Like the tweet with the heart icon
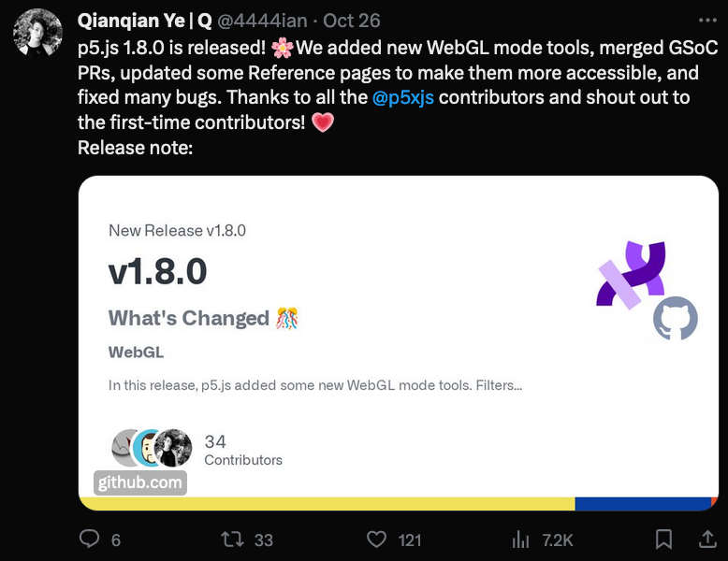 [376, 539]
